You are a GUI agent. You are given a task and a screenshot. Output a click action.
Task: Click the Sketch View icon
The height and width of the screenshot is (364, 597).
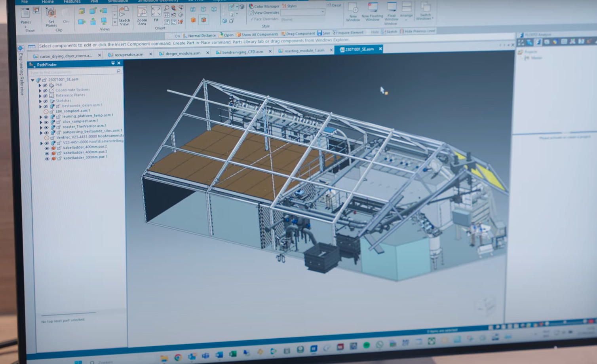(124, 15)
